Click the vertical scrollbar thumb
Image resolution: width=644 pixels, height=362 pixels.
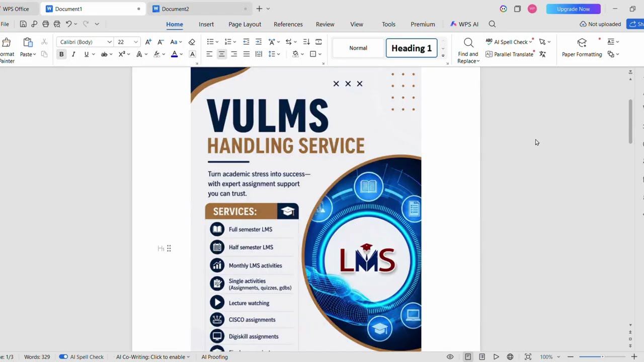coord(630,122)
